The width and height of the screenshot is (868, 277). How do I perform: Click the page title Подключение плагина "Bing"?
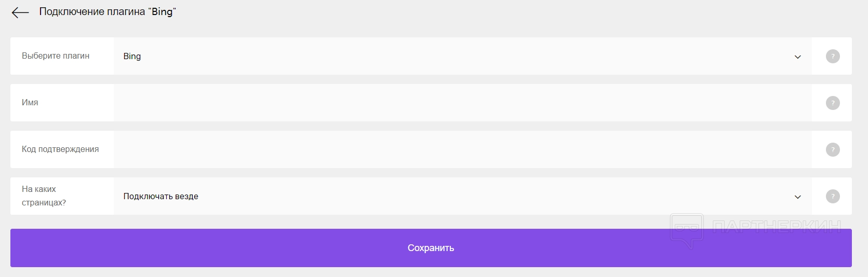point(108,12)
